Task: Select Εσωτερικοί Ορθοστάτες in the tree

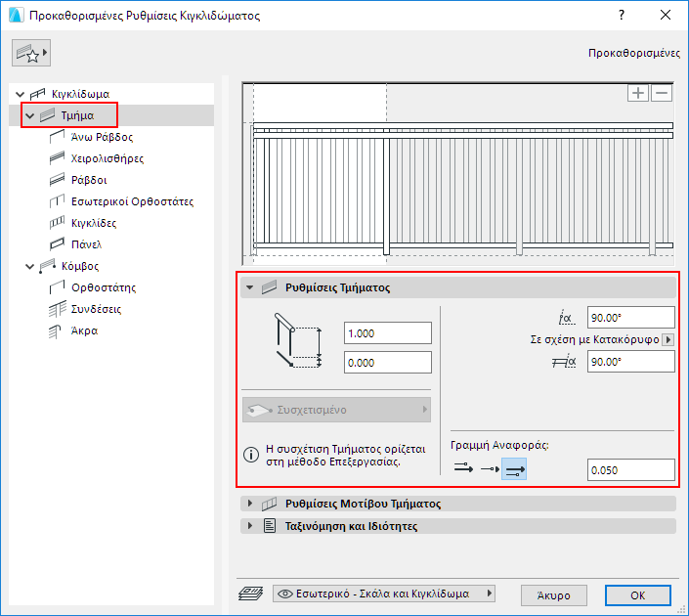Action: pyautogui.click(x=132, y=201)
